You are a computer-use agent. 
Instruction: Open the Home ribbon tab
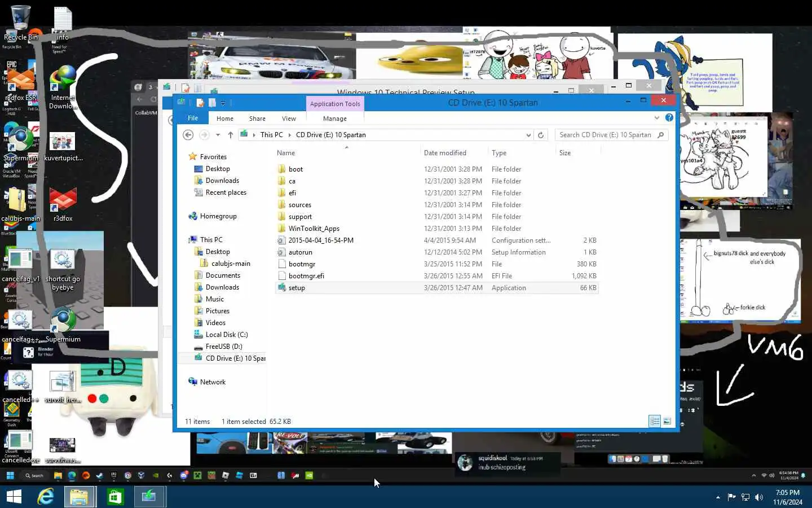tap(224, 119)
